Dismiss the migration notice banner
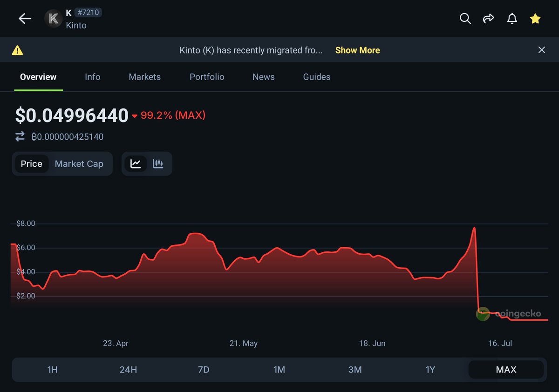Image resolution: width=559 pixels, height=392 pixels. pyautogui.click(x=541, y=50)
